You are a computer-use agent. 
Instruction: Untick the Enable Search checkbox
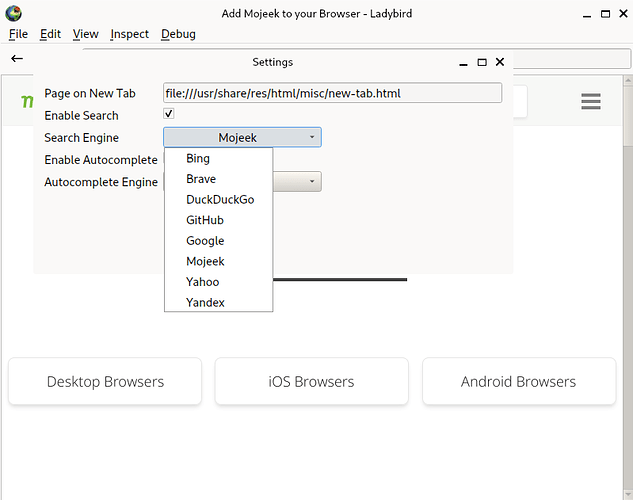click(169, 114)
